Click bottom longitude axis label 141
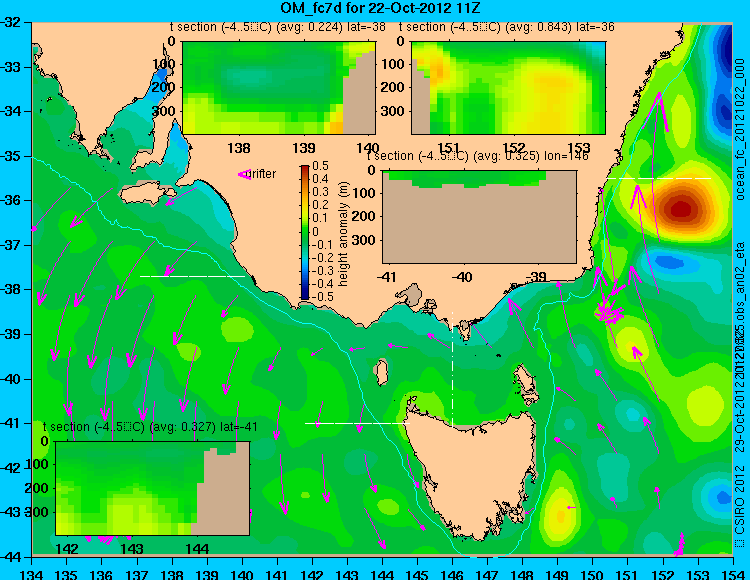 (276, 574)
